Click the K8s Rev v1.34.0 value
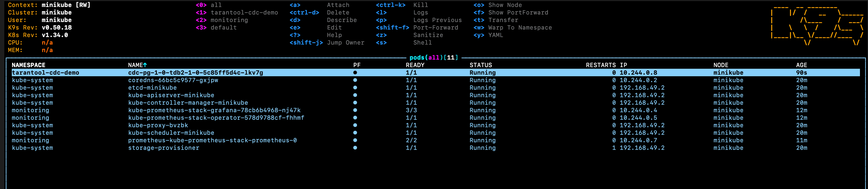868x189 pixels. [55, 35]
